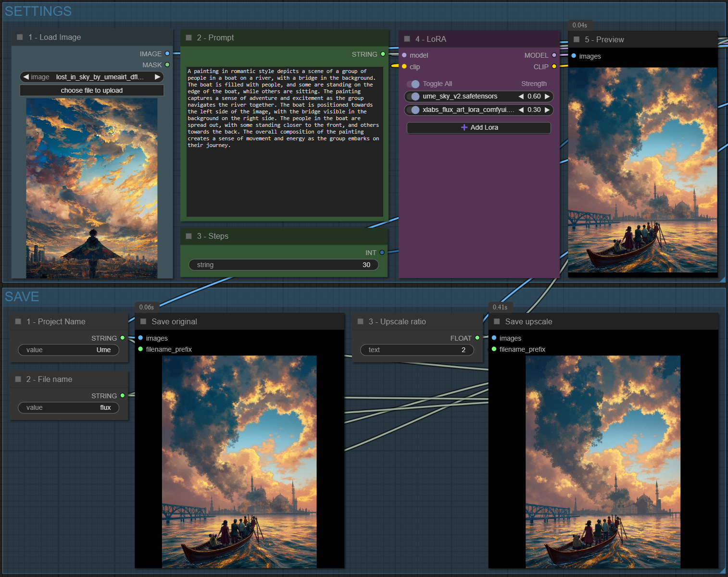Screen dimensions: 728x577
Task: Collapse the 5 - Preview node
Action: (x=576, y=39)
